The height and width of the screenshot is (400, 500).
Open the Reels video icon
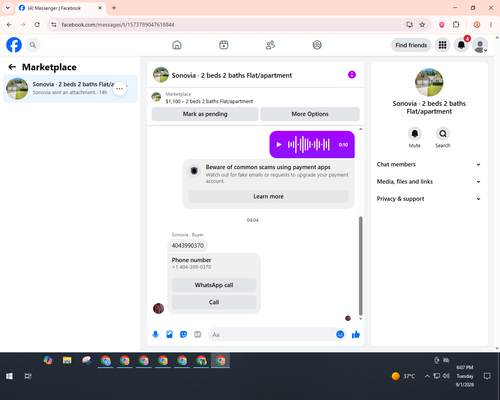[224, 45]
